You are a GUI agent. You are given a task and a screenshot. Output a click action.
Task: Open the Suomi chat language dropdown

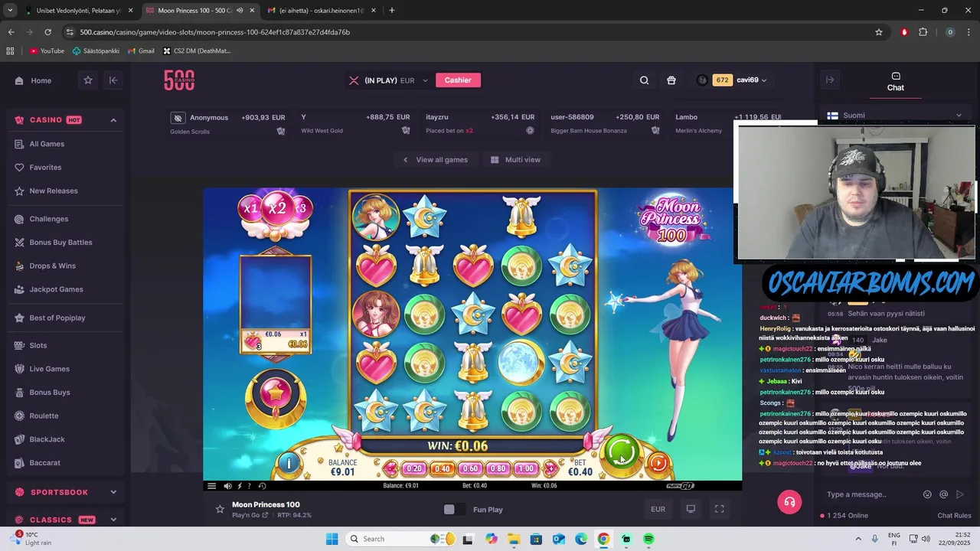tap(894, 116)
